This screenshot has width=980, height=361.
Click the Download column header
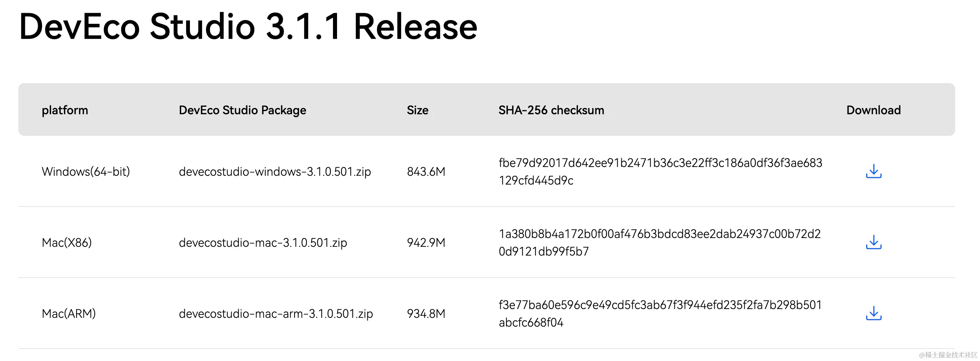(873, 110)
